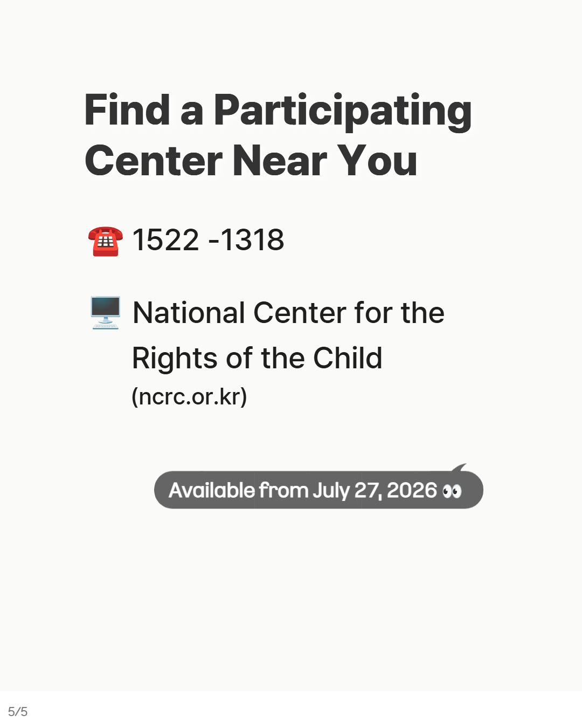Open the ncrc.or.kr website link
This screenshot has width=582, height=728.
coord(189,397)
